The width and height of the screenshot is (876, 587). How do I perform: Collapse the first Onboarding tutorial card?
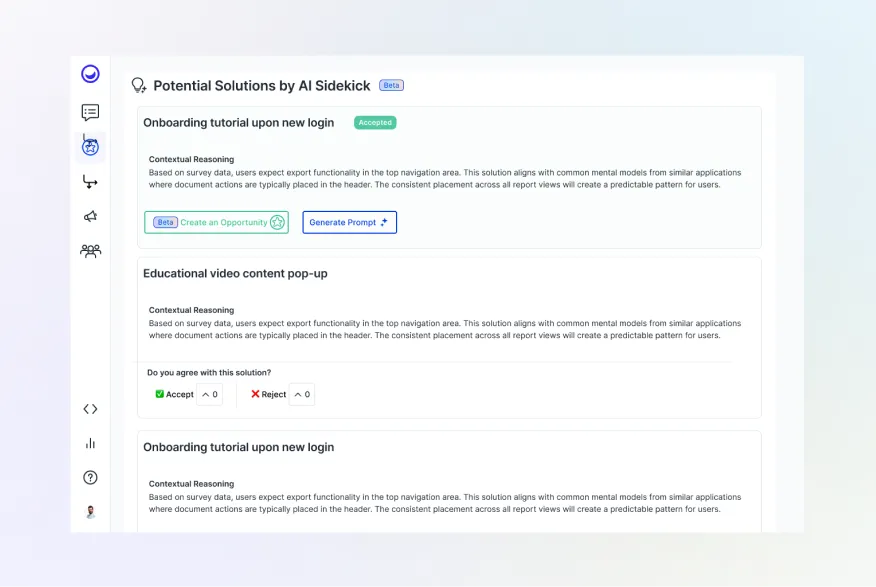238,122
